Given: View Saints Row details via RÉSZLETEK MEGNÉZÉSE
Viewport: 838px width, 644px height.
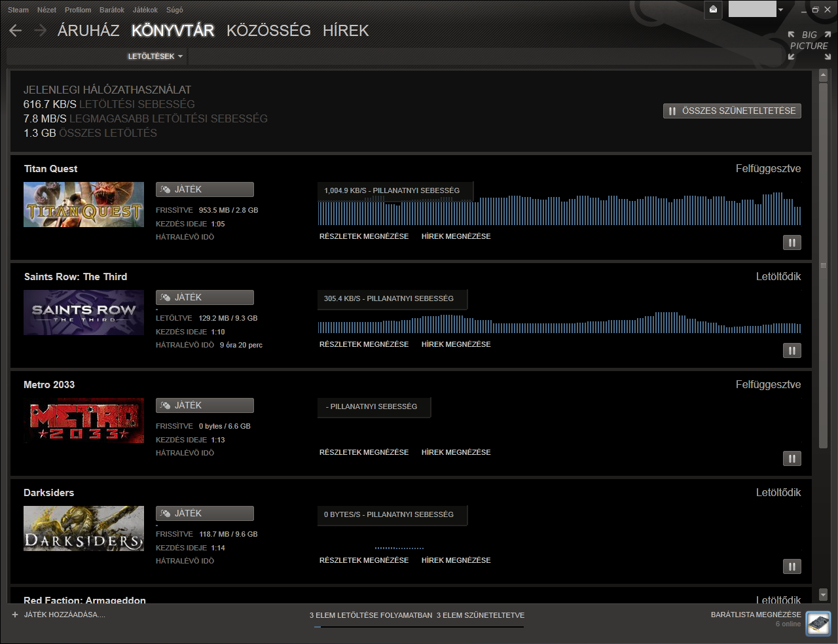Looking at the screenshot, I should coord(364,344).
